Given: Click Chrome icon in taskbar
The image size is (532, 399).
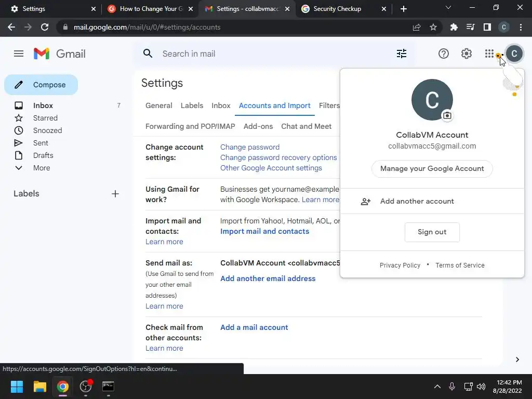Looking at the screenshot, I should (x=63, y=387).
